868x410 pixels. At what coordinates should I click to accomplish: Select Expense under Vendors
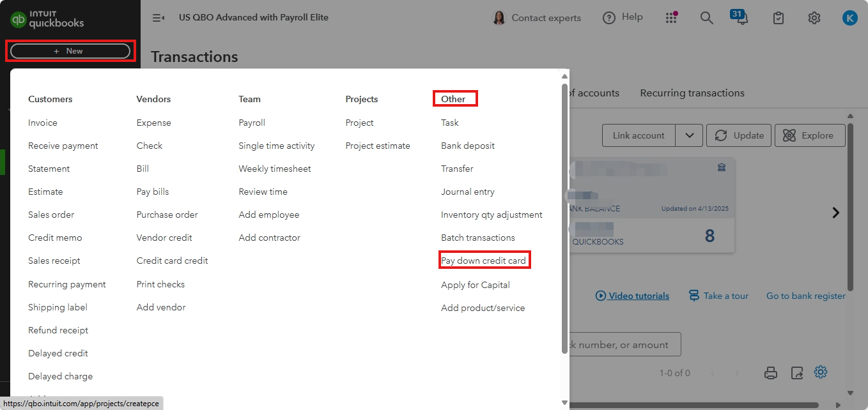tap(154, 123)
